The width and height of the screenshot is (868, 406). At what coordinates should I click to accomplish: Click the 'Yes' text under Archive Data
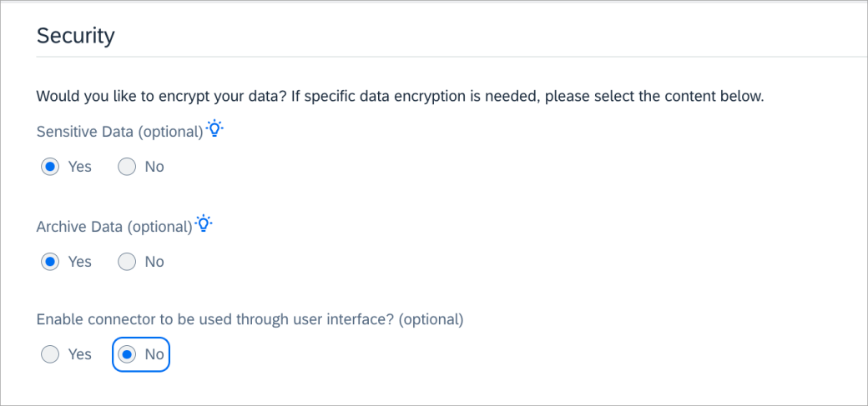(80, 261)
